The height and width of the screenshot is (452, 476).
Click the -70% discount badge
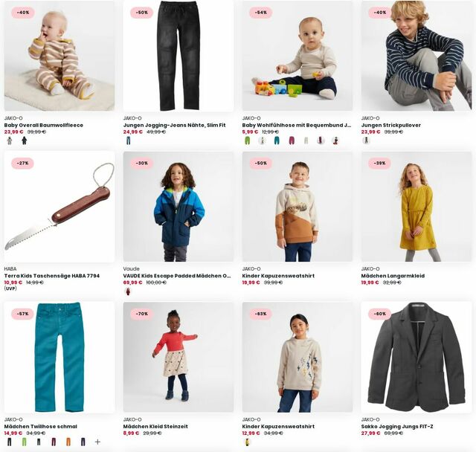[x=141, y=314]
